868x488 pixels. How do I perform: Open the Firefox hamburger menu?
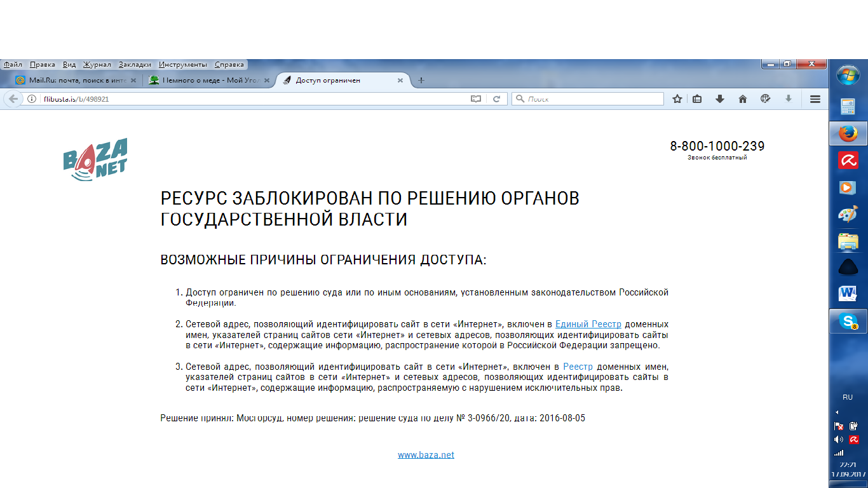click(815, 99)
